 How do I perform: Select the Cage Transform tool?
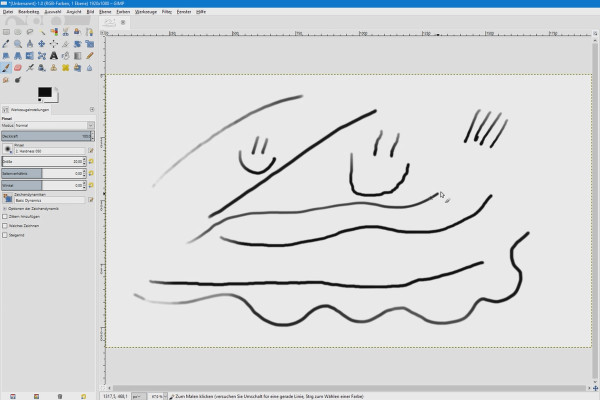pyautogui.click(x=42, y=56)
